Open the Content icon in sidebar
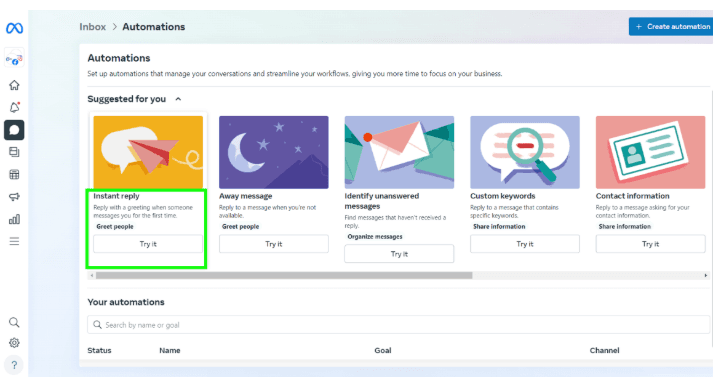 (x=14, y=152)
